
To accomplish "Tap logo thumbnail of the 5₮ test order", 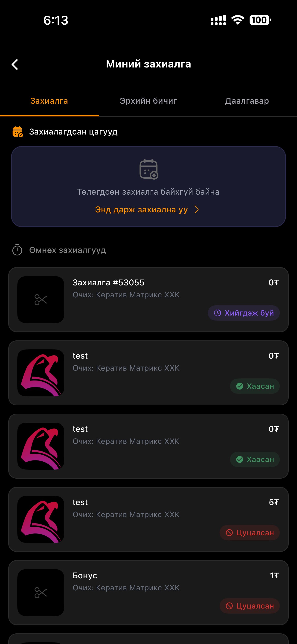I will point(41,519).
